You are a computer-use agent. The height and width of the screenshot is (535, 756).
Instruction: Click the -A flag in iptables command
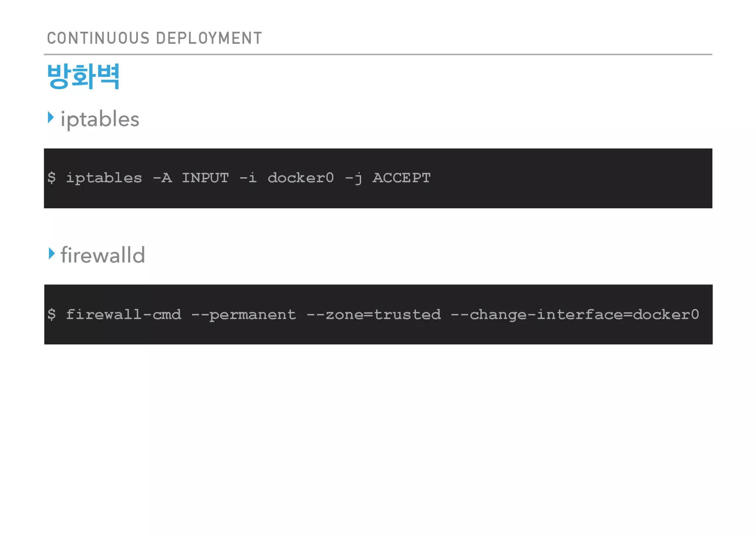(x=162, y=178)
